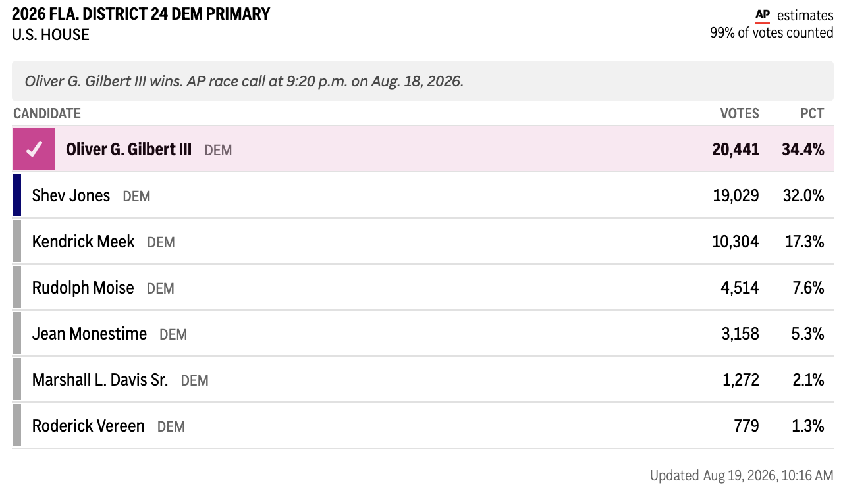Click the AP race call notice banner
Image resolution: width=868 pixels, height=491 pixels.
pos(423,81)
